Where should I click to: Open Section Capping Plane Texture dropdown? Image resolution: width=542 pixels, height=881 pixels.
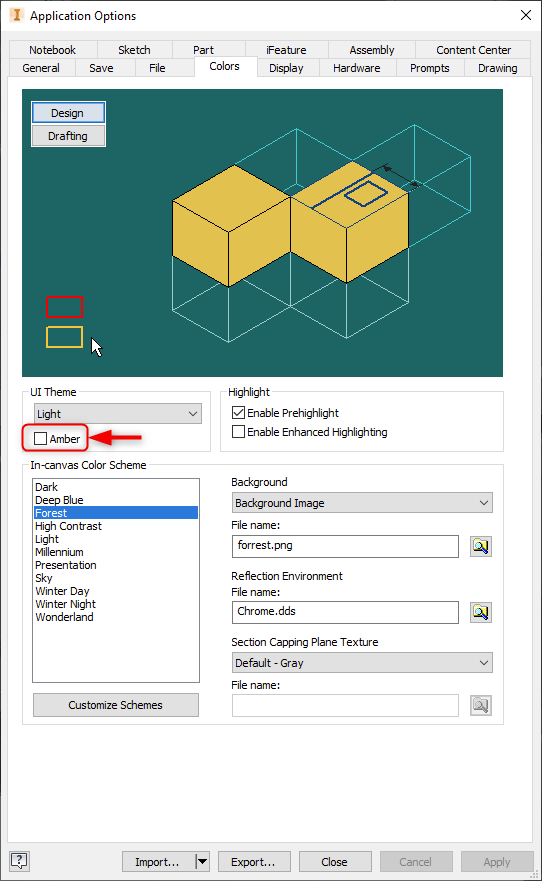pyautogui.click(x=362, y=663)
